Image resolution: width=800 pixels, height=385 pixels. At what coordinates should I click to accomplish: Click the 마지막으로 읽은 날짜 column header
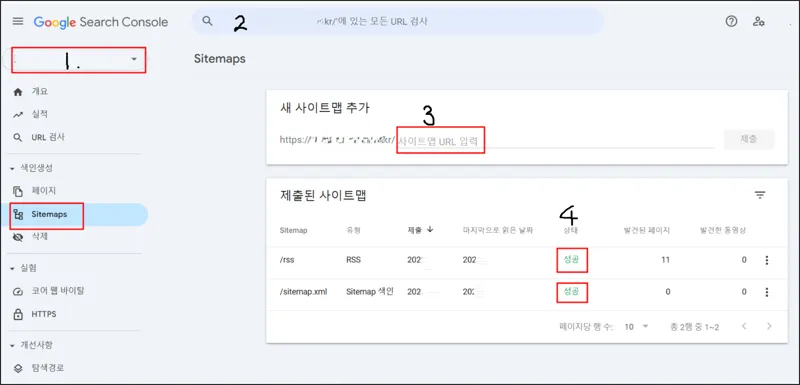tap(497, 230)
